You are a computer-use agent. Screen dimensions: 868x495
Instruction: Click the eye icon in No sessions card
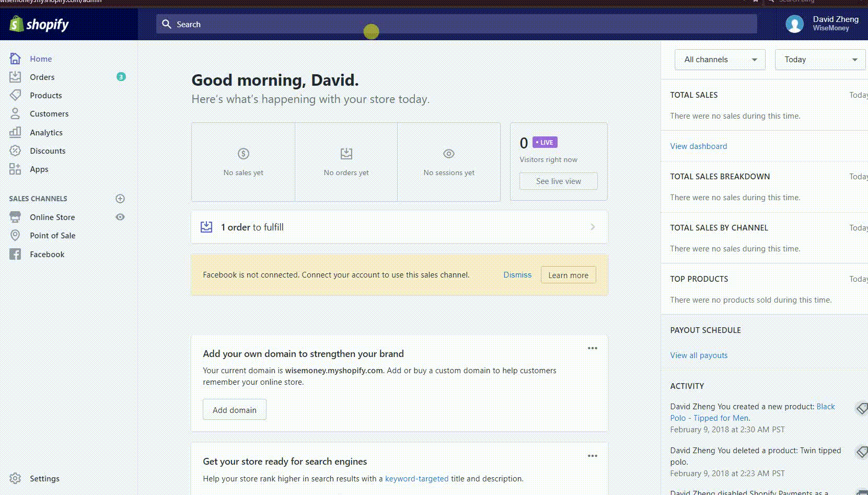point(449,154)
